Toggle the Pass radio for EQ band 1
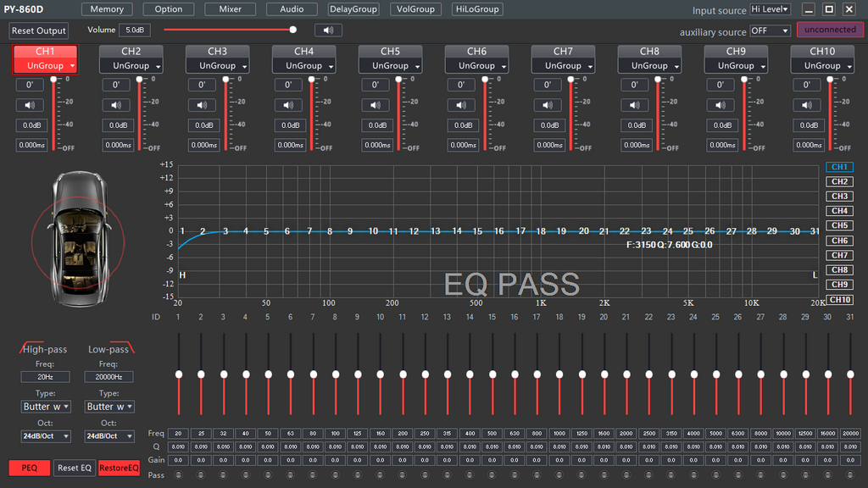868x488 pixels. (x=179, y=475)
